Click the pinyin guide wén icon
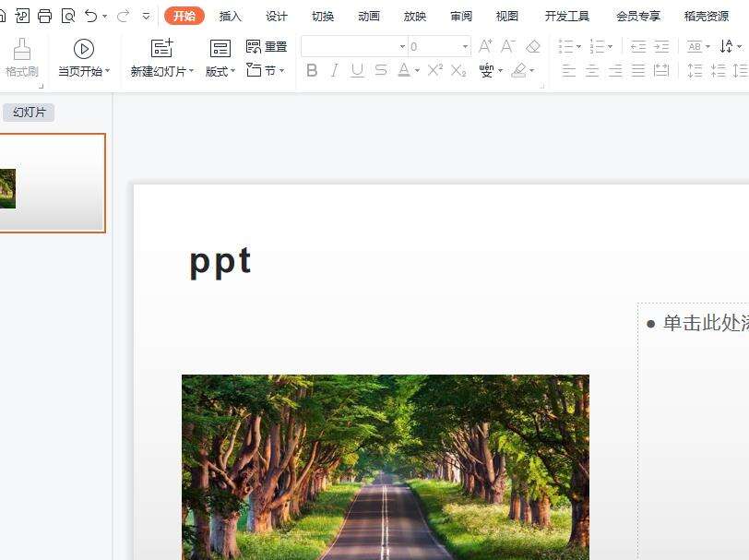 tap(486, 71)
